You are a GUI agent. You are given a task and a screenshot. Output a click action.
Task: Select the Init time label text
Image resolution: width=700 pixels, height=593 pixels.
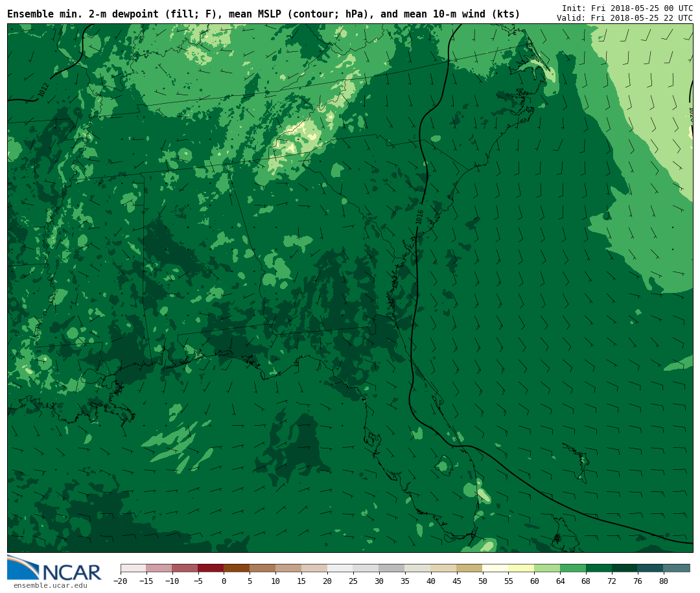(x=627, y=8)
